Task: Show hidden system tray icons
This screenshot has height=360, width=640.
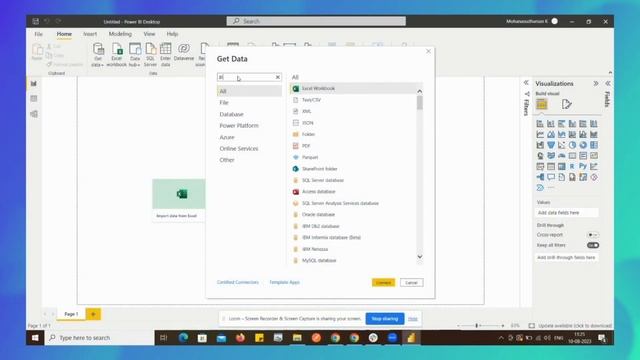Action: [x=501, y=338]
